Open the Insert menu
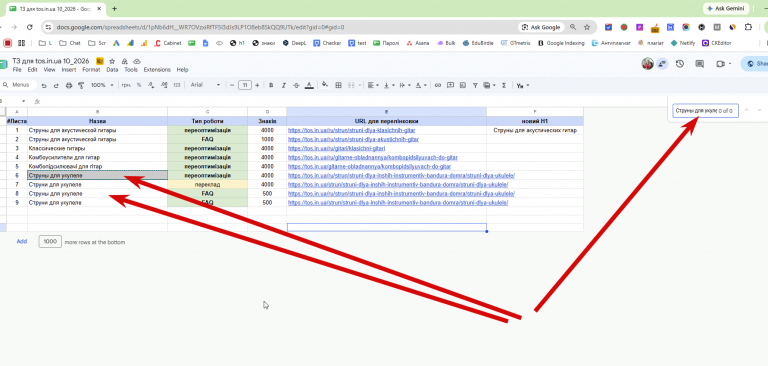 (69, 70)
